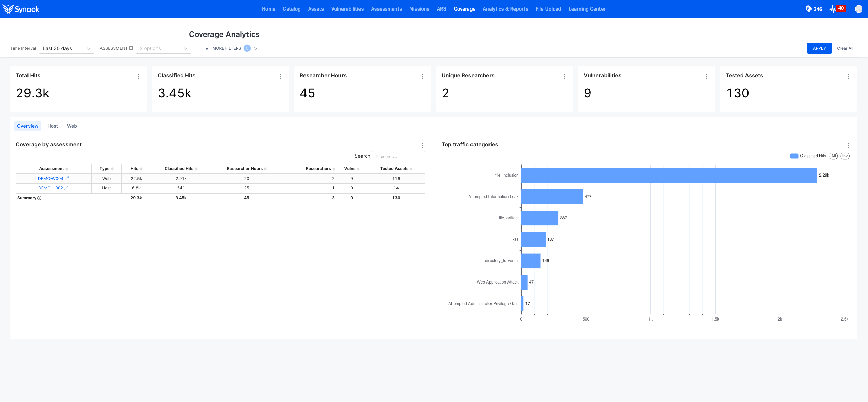Toggle the Inv legend button
Screen dimensions: 868x402
coord(845,156)
